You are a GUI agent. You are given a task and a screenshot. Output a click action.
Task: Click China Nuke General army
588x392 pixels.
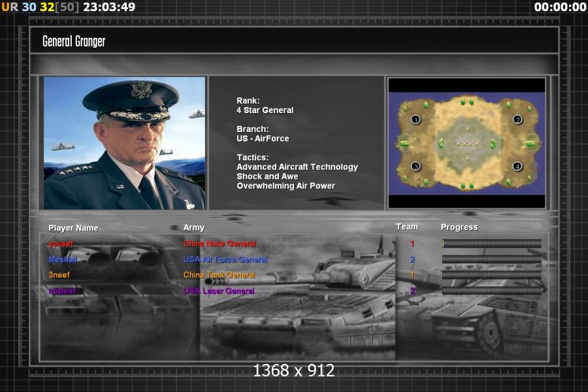click(x=220, y=244)
